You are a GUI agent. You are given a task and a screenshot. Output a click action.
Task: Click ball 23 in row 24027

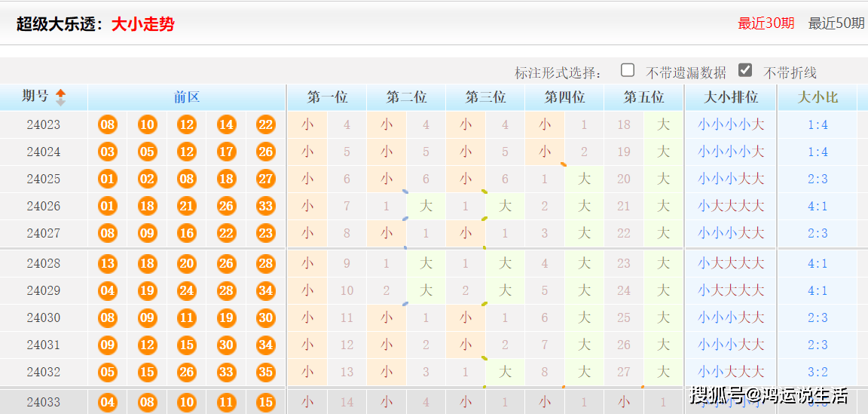pyautogui.click(x=266, y=233)
